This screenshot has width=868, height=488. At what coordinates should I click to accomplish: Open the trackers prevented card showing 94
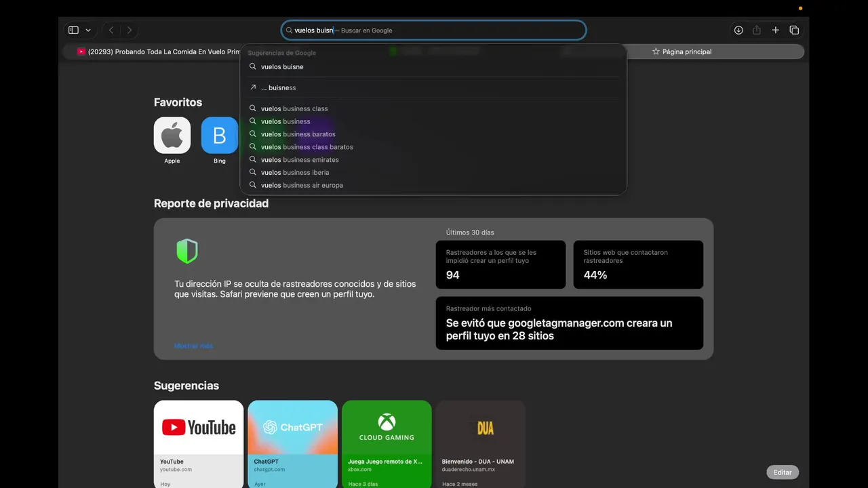pos(500,264)
